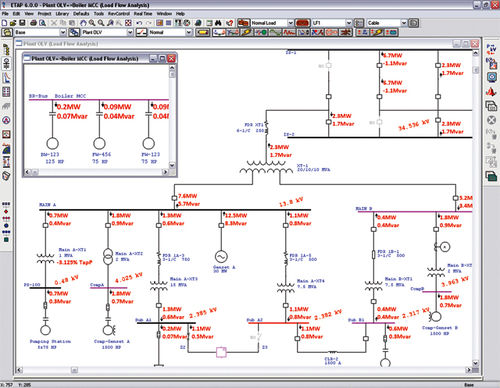The width and height of the screenshot is (500, 388).
Task: Click scroll-up arrow in Boiler MCC window
Action: (x=172, y=68)
